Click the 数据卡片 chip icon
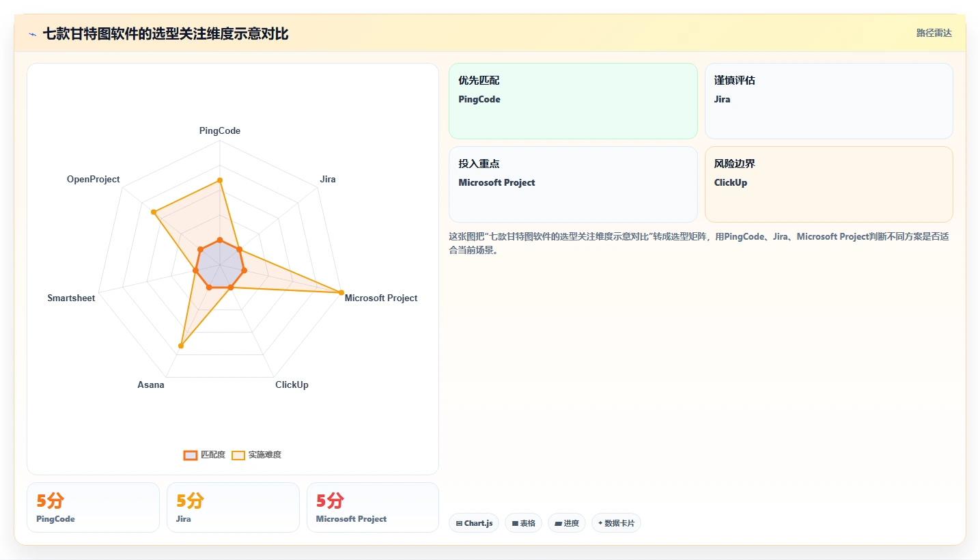 click(x=600, y=524)
